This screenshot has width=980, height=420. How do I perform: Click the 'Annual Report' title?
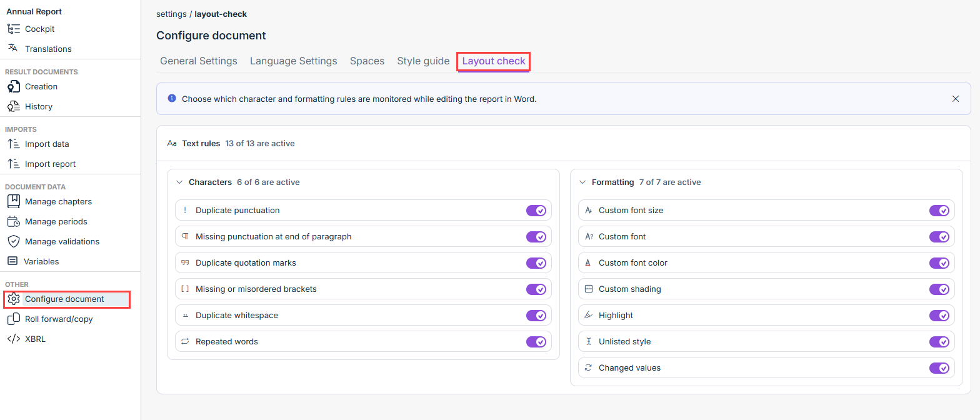click(x=34, y=11)
